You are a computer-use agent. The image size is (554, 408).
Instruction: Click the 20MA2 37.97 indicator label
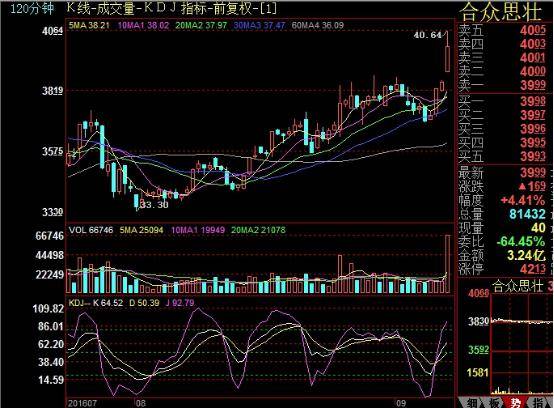click(201, 25)
